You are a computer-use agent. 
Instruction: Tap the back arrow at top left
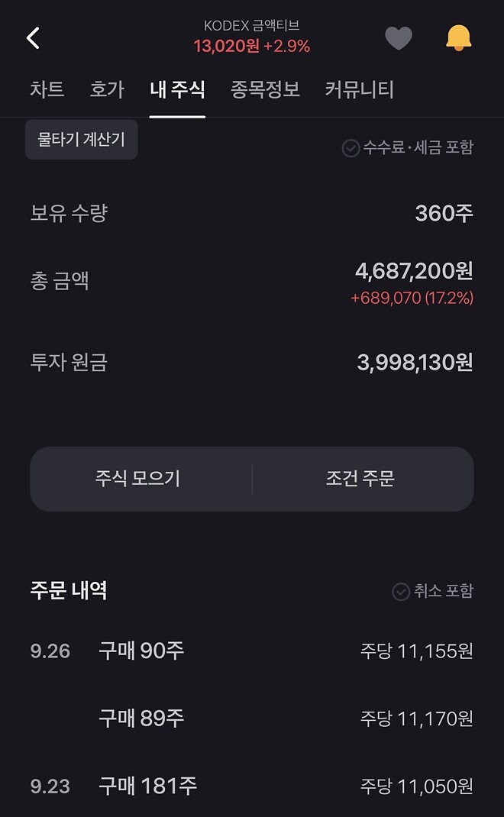pyautogui.click(x=32, y=37)
